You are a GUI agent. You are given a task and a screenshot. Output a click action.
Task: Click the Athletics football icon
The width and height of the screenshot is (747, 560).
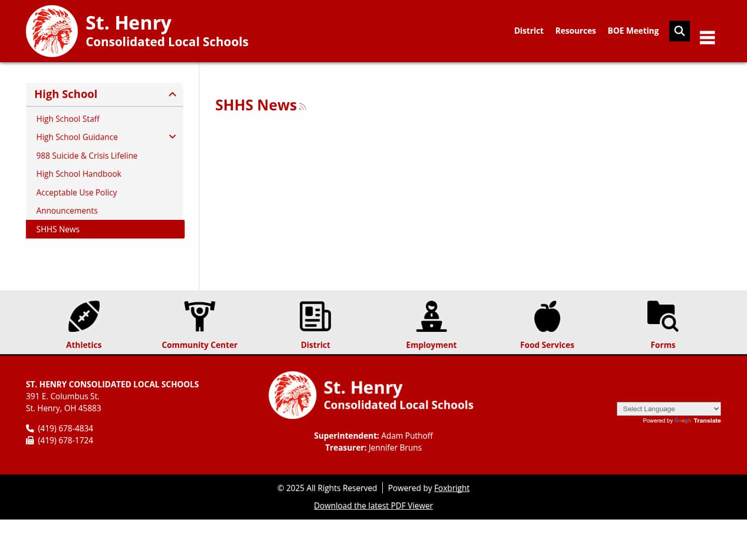[84, 316]
